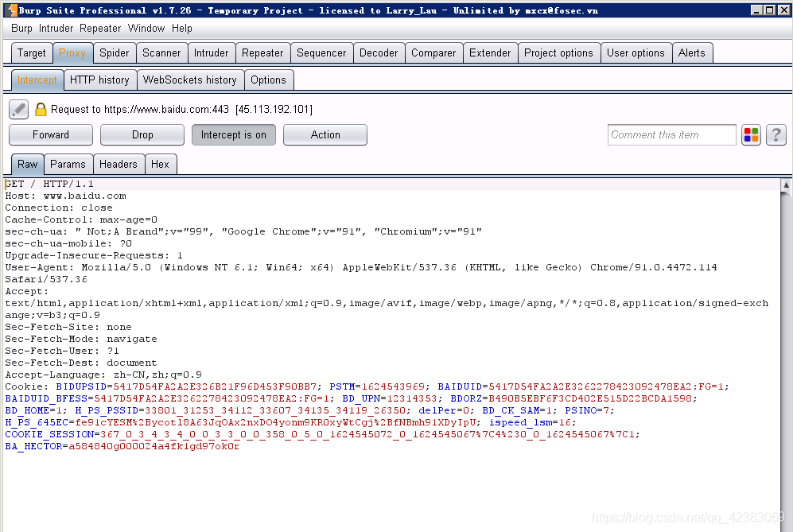Click the BA_HECTOR cookie name
Image resolution: width=793 pixels, height=532 pixels.
(33, 447)
